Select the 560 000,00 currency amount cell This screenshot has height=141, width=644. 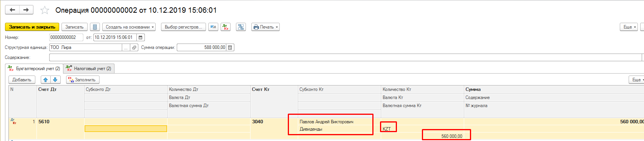(422, 136)
